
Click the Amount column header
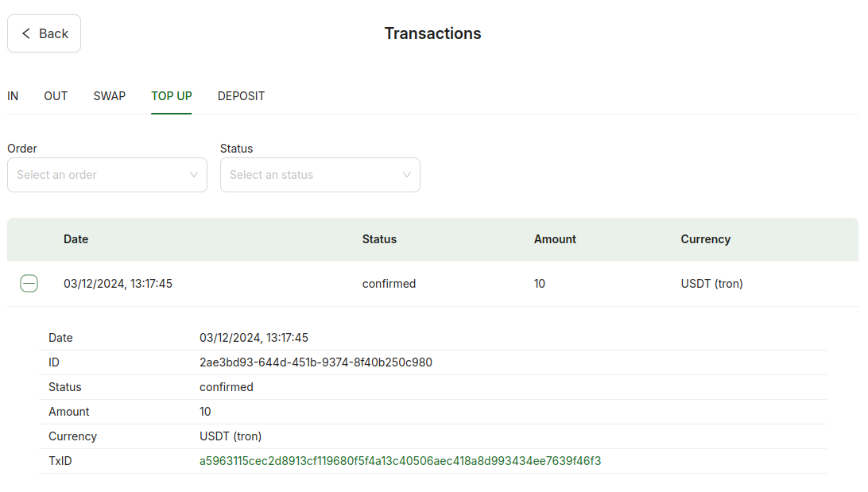tap(555, 239)
